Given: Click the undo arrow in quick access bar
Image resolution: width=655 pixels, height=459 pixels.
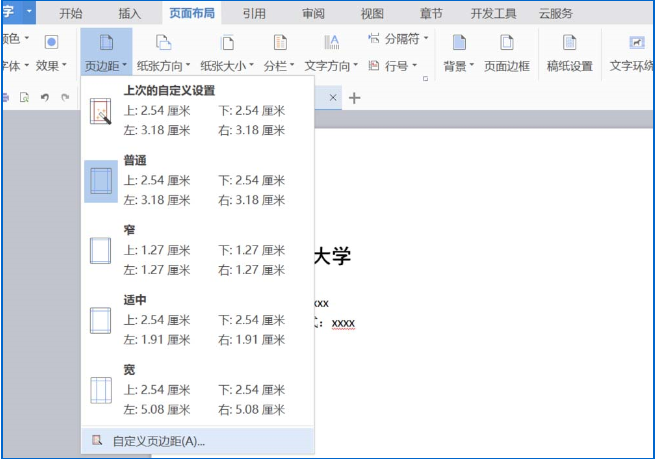Looking at the screenshot, I should pyautogui.click(x=44, y=98).
